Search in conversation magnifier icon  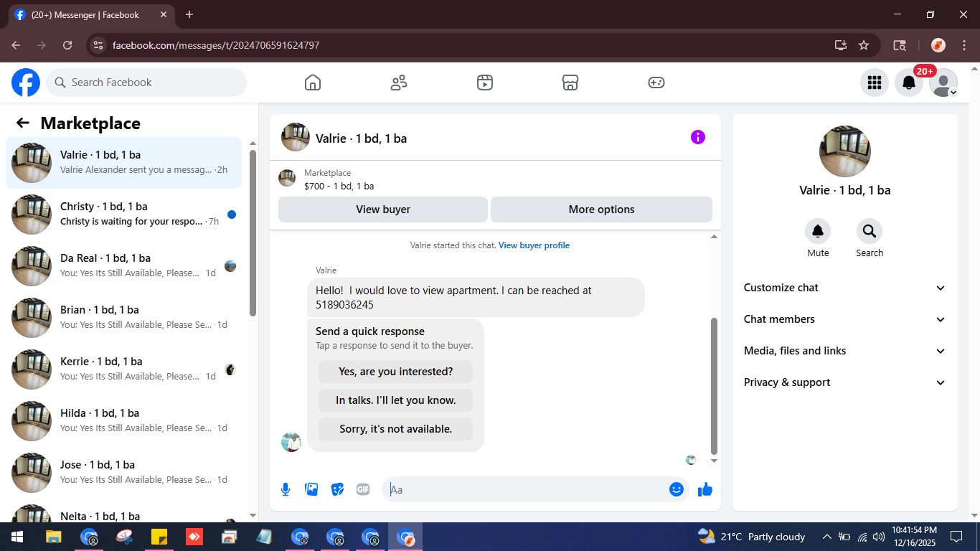[x=870, y=231]
